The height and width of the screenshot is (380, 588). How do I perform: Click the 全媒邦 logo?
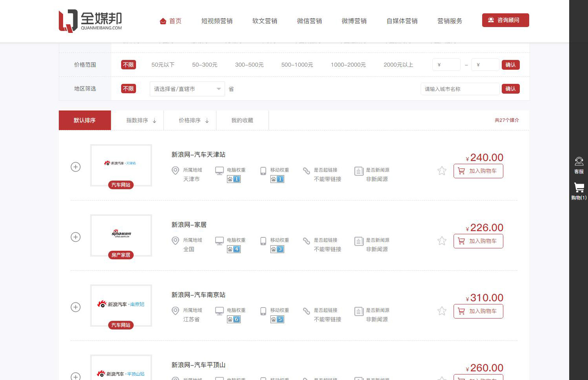(90, 21)
